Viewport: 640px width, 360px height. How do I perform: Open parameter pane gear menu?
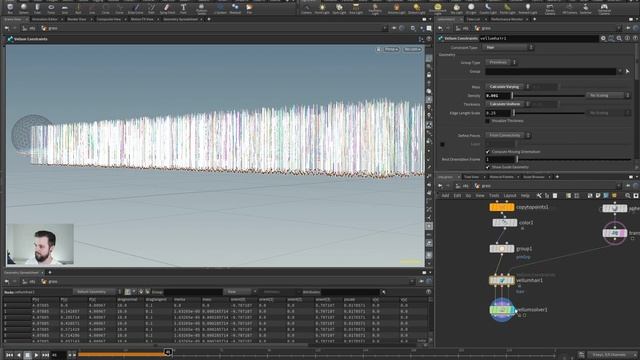click(x=603, y=38)
